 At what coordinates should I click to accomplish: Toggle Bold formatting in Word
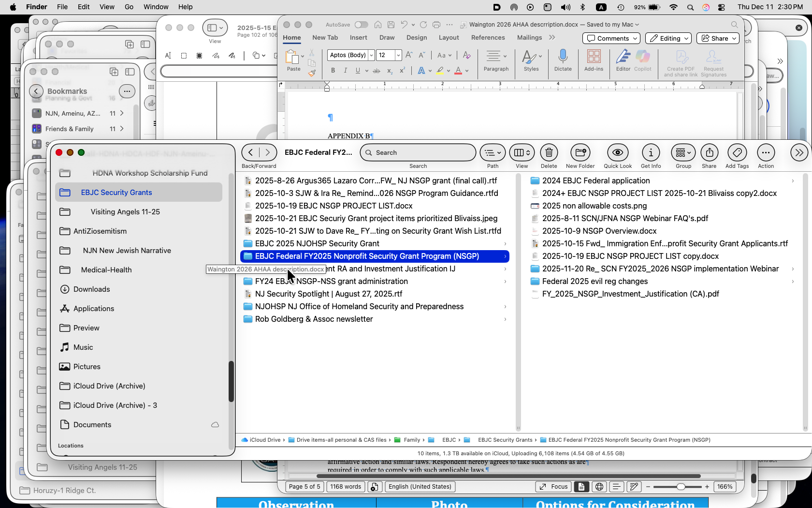click(333, 71)
